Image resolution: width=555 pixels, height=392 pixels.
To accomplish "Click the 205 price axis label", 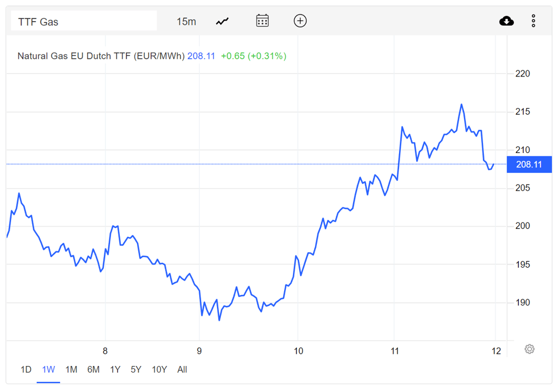I will (x=522, y=188).
